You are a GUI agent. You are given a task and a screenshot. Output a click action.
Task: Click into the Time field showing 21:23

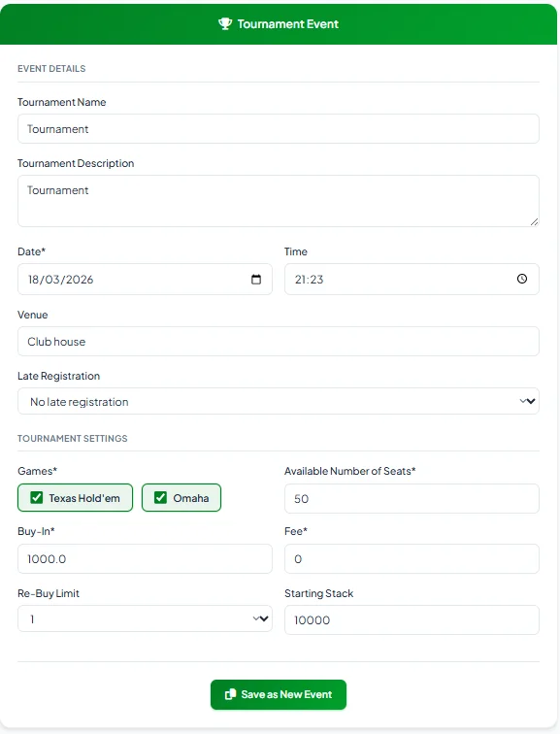[x=412, y=280]
